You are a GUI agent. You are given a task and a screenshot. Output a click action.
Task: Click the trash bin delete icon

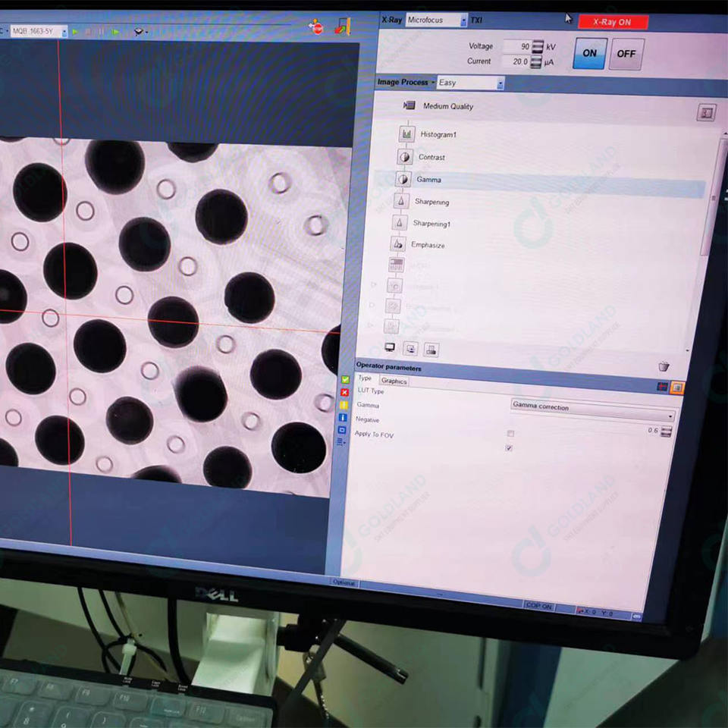click(x=664, y=366)
